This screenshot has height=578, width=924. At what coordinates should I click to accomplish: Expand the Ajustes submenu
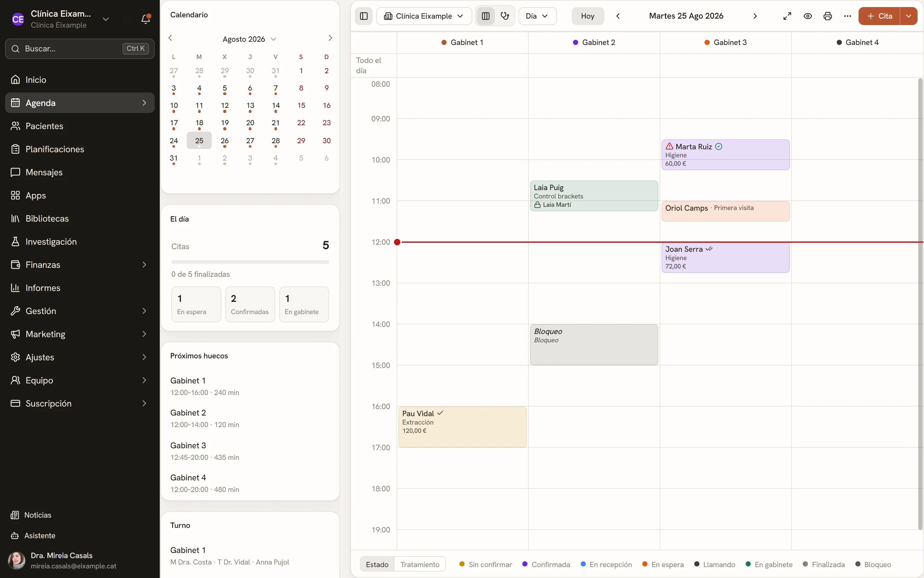tap(144, 357)
